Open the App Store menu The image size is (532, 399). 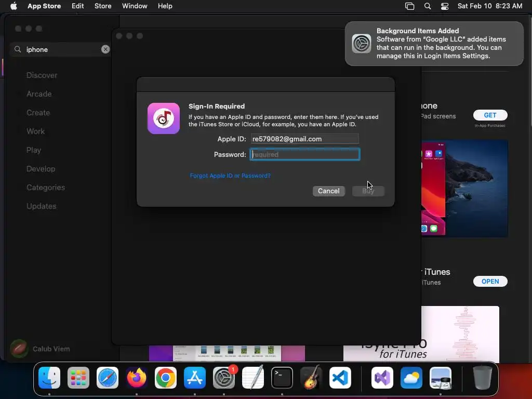(x=44, y=6)
